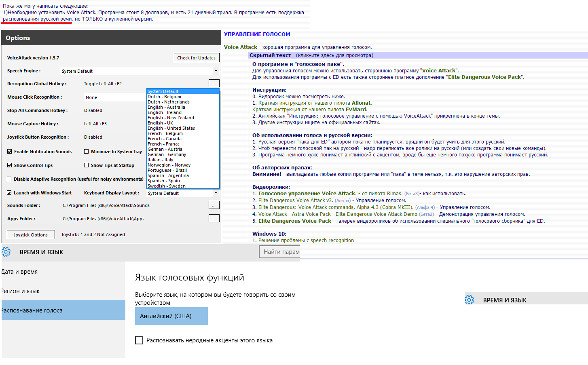This screenshot has width=588, height=365.
Task: Click the browse button for Recognition Global Hotkey
Action: click(x=214, y=83)
